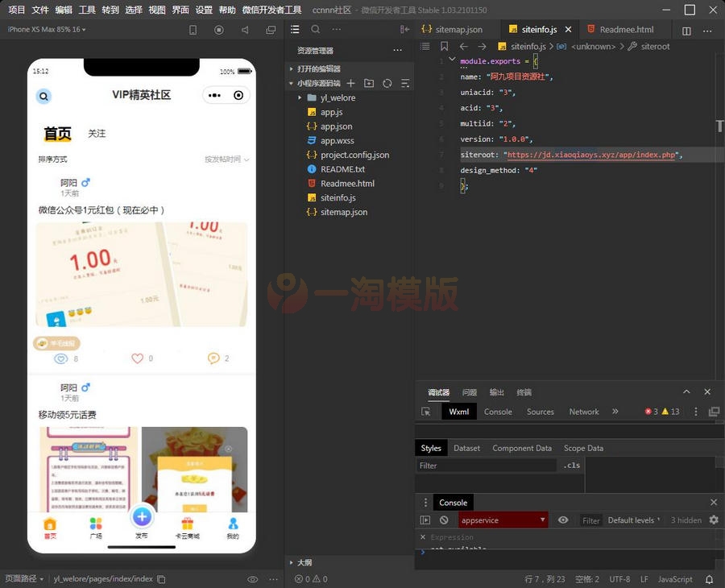Navigate forward with right arrow
Viewport: 725px width, 588px height.
coord(482,46)
